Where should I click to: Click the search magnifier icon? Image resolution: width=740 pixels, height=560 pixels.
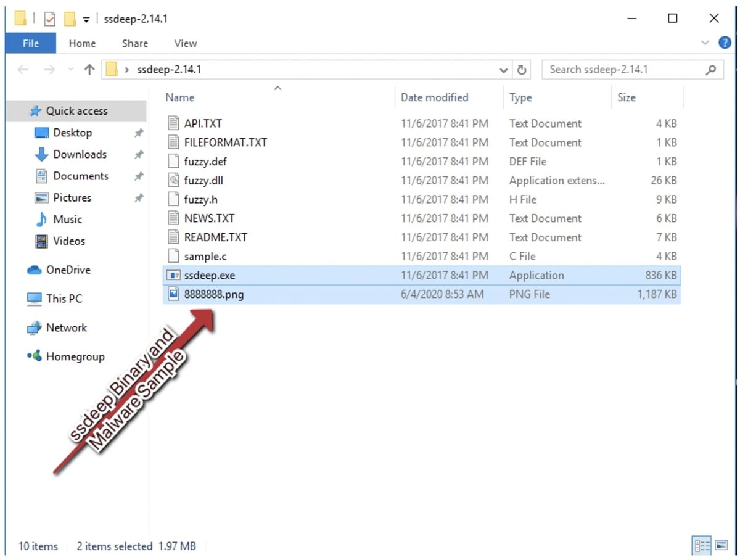712,70
